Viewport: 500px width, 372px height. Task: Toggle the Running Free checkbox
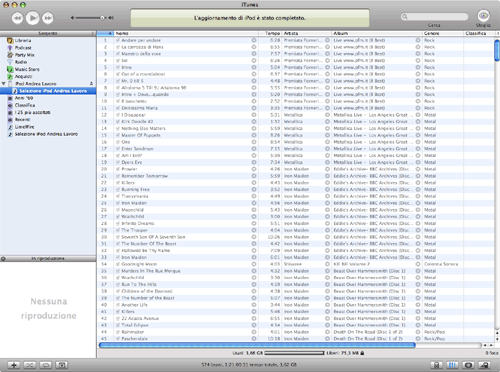point(118,189)
